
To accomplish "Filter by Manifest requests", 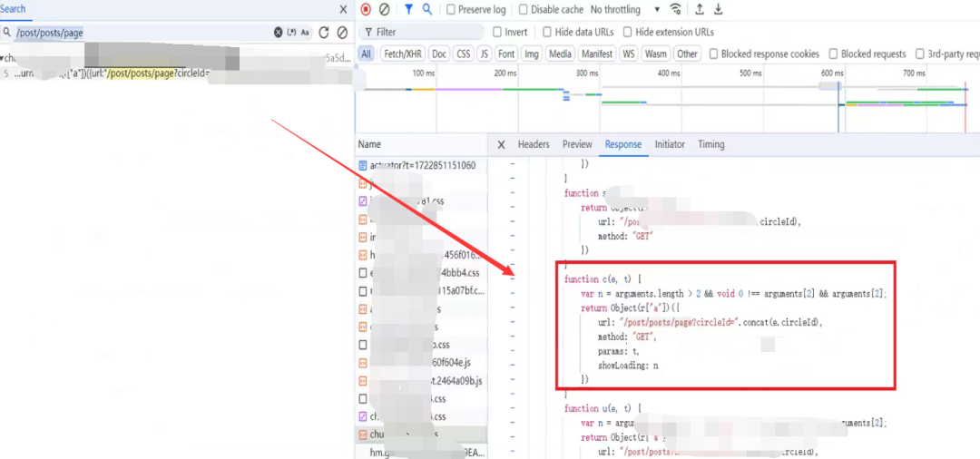I will tap(597, 54).
